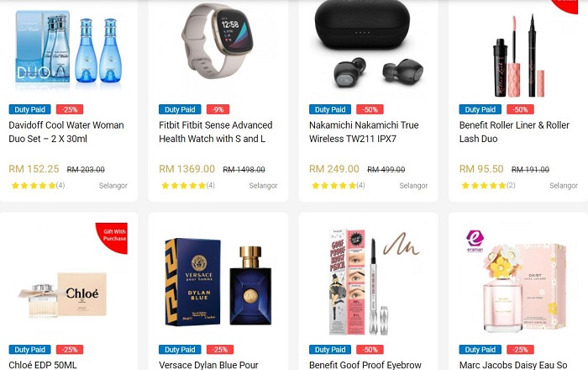This screenshot has height=370, width=588.
Task: Click the eraman logo on Marc Jacobs card
Action: (475, 240)
